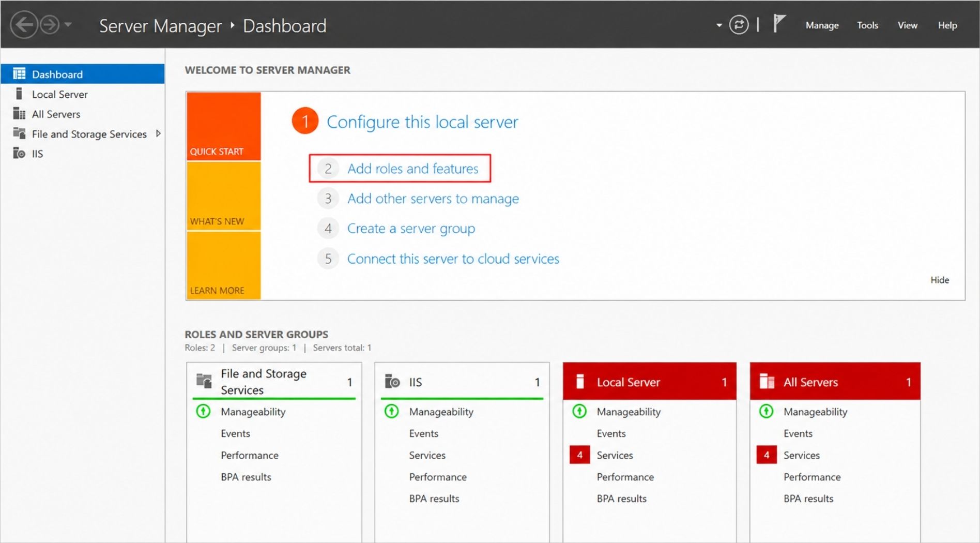This screenshot has height=543, width=980.
Task: Select Dashboard in the sidebar
Action: 83,74
